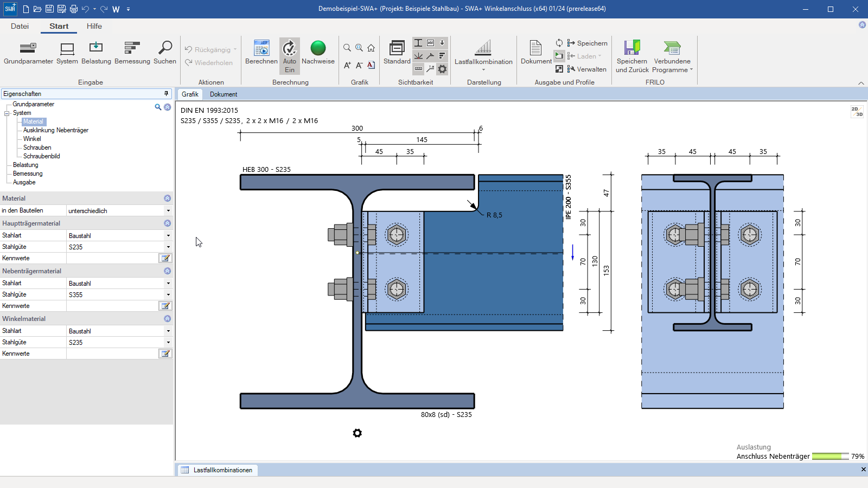Image resolution: width=868 pixels, height=488 pixels.
Task: Collapse the Hauptträgermaterial section
Action: (167, 223)
